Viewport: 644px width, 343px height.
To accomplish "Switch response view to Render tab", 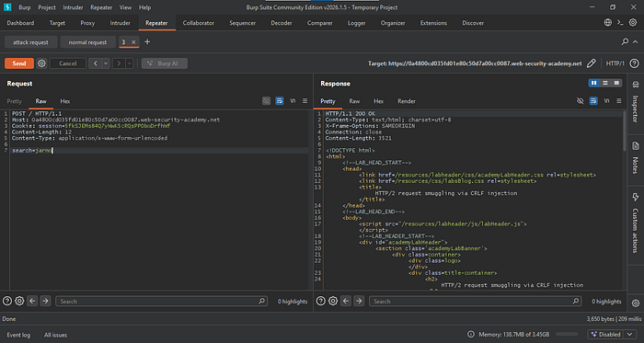I will click(407, 101).
